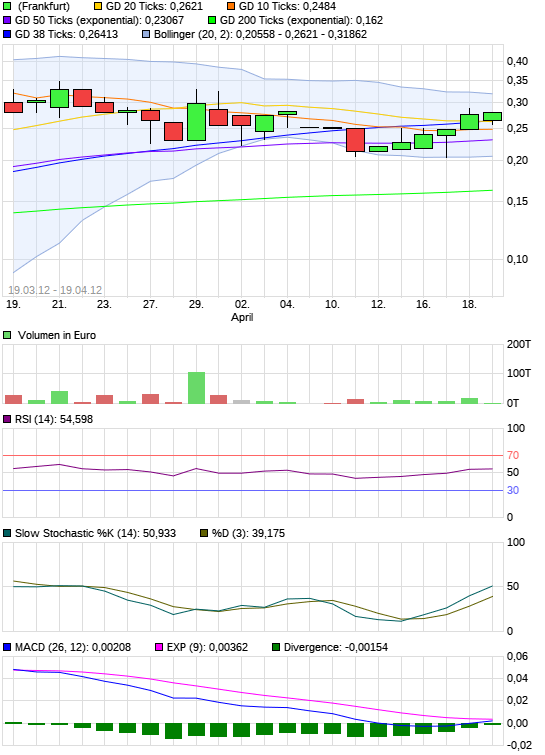Click the 0,25 price axis label
The height and width of the screenshot is (755, 545).
tap(518, 129)
